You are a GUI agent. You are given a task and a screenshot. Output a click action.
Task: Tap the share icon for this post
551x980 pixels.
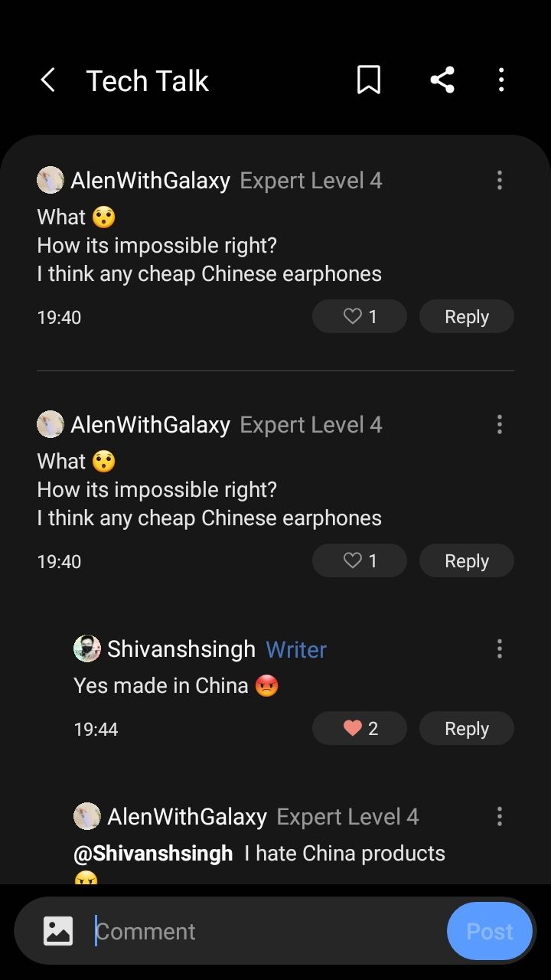(x=442, y=80)
